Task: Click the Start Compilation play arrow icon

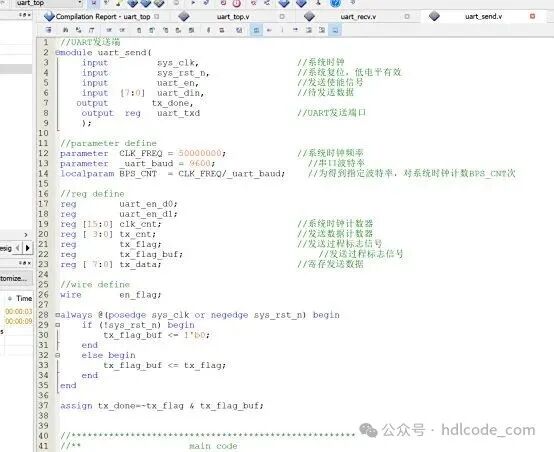Action: click(x=193, y=3)
